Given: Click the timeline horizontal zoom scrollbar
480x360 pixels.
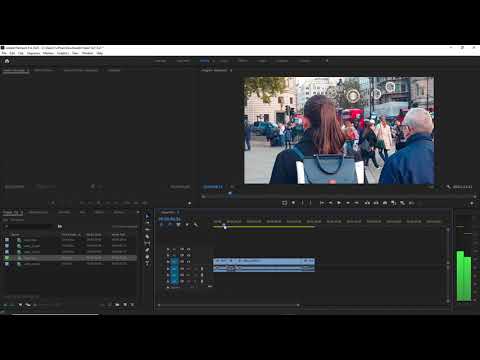Looking at the screenshot, I should point(228,305).
